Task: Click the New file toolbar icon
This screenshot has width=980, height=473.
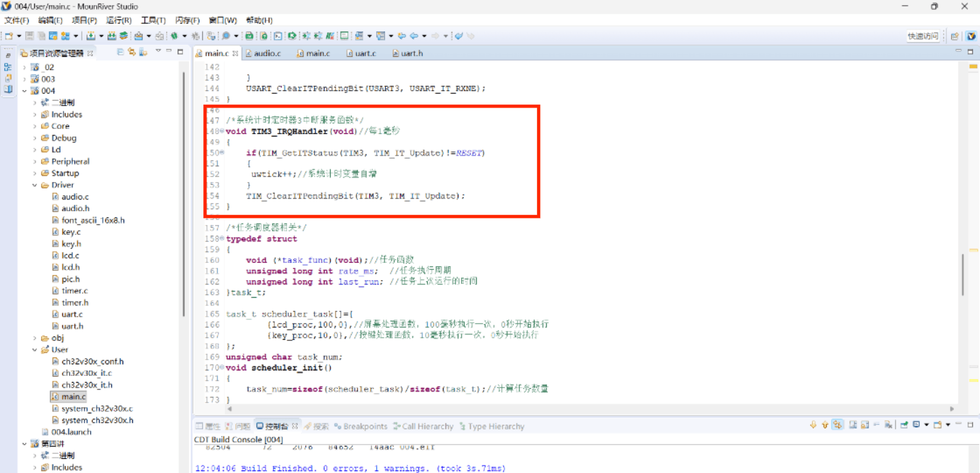Action: [x=9, y=36]
